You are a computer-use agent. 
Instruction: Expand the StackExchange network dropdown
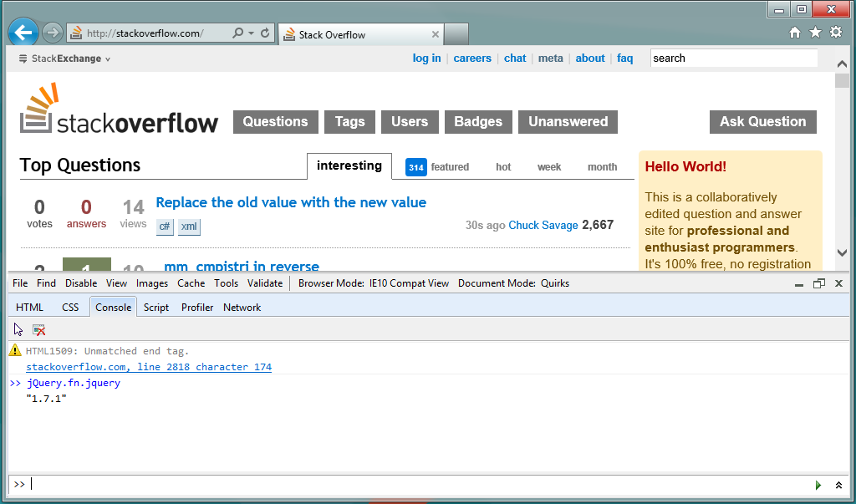click(x=65, y=59)
